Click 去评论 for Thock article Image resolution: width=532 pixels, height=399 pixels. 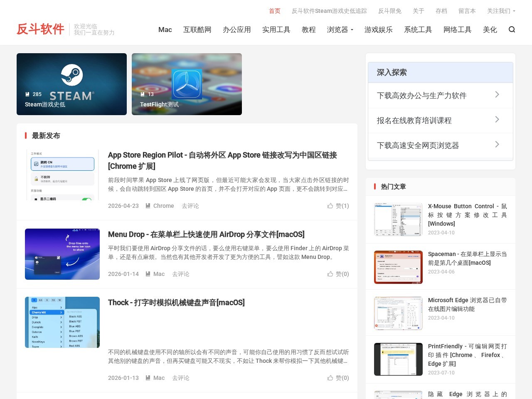[180, 378]
